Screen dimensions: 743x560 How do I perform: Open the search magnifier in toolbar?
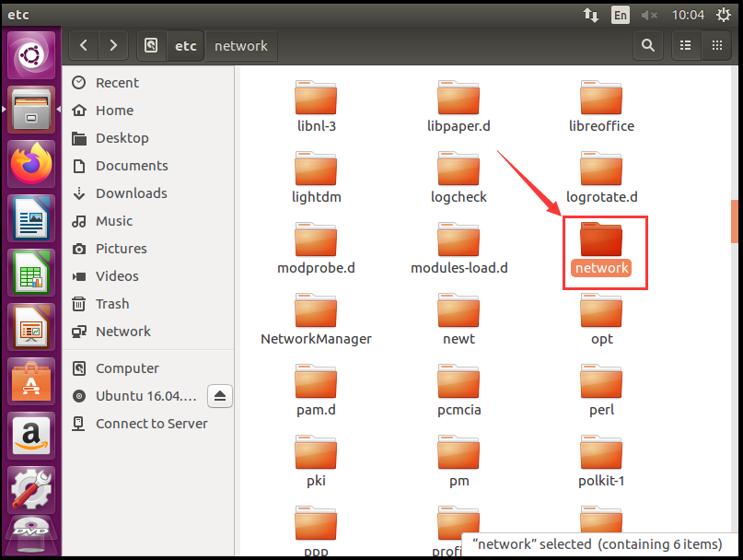click(x=648, y=45)
